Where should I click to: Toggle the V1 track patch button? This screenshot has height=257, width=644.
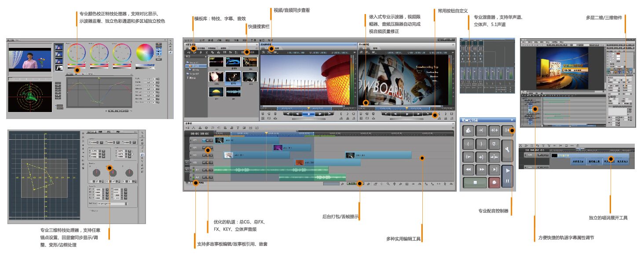(187, 162)
